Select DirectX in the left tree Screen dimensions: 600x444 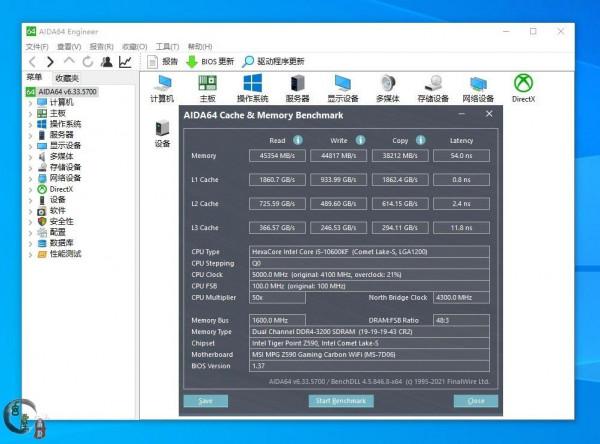tap(61, 188)
